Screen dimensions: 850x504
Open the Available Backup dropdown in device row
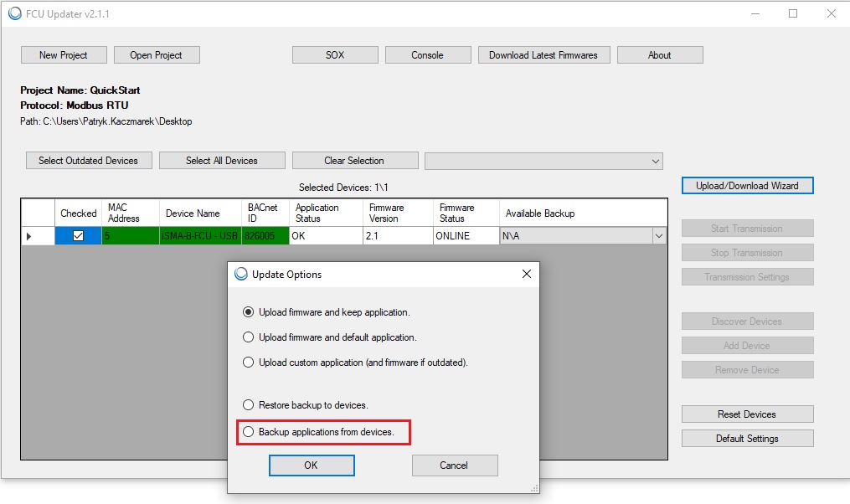(x=658, y=237)
